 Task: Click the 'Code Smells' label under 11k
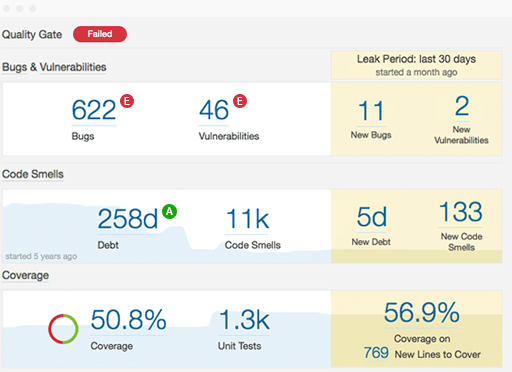click(253, 245)
